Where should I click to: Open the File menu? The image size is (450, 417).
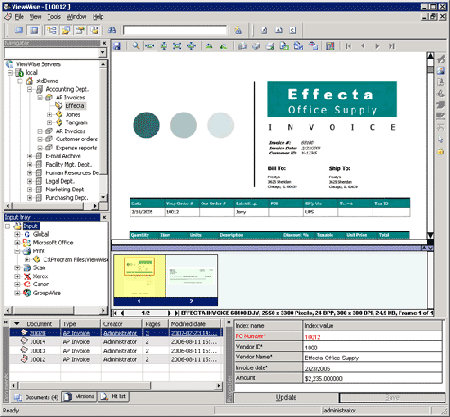click(19, 16)
